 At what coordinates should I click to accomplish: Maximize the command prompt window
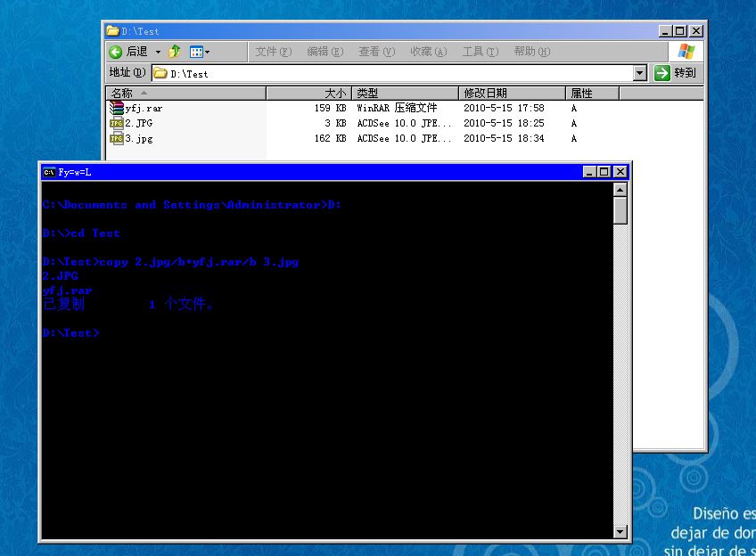604,171
